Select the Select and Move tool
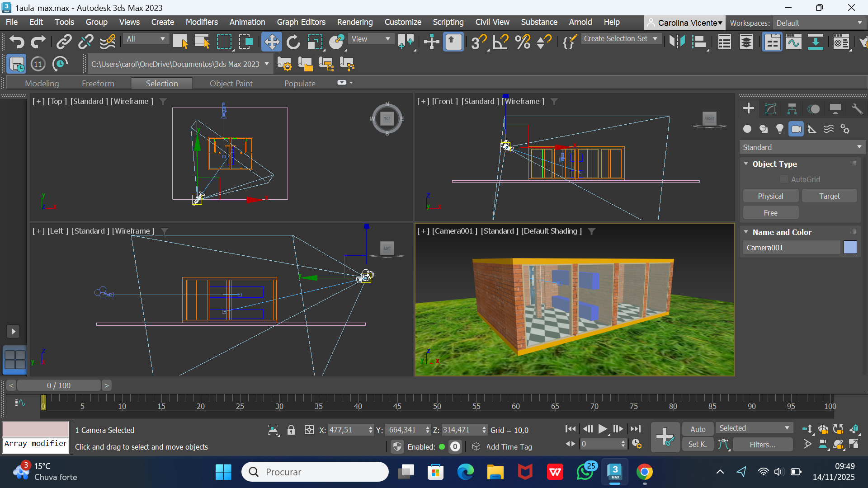Image resolution: width=868 pixels, height=488 pixels. click(271, 42)
